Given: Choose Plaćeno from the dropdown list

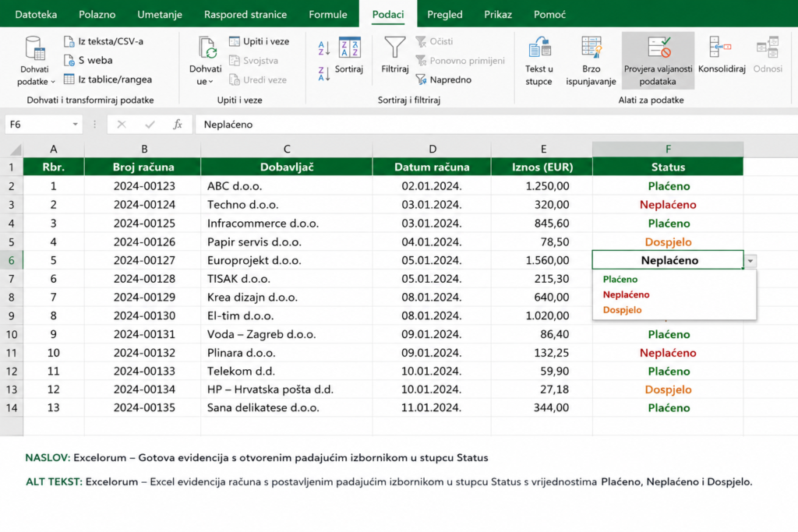Looking at the screenshot, I should (x=620, y=279).
